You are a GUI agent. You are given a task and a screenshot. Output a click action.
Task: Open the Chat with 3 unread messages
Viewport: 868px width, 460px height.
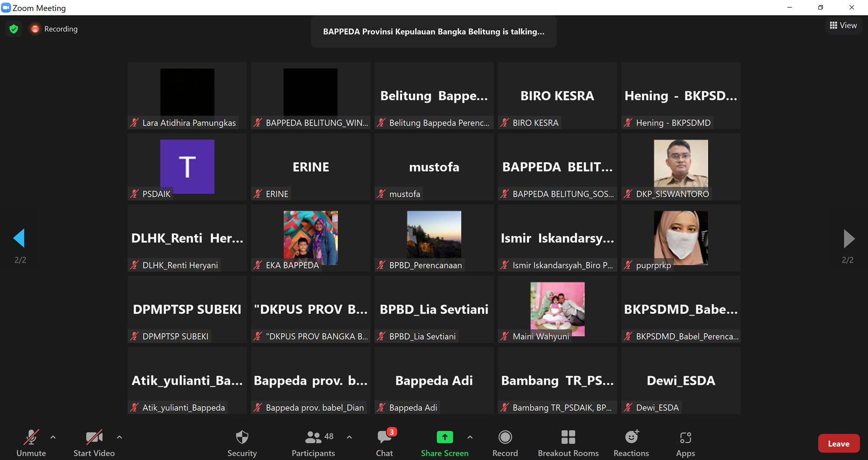tap(384, 437)
